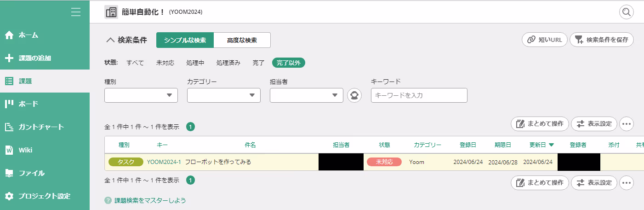Click issue title フローロボットを作ってみる
The width and height of the screenshot is (644, 210).
coord(218,162)
